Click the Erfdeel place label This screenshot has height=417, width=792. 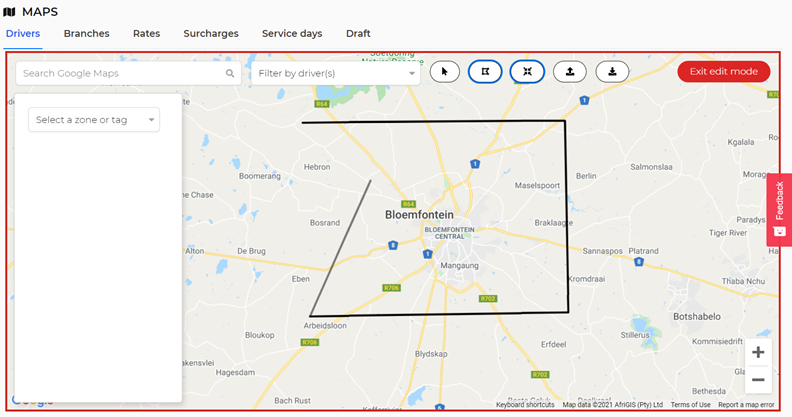pyautogui.click(x=553, y=344)
